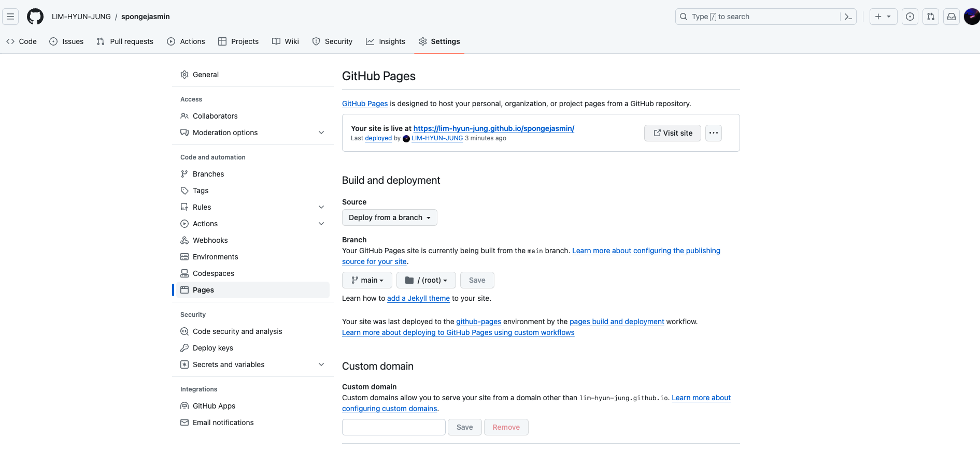Click the branch icon on main selector
The image size is (980, 452).
coord(354,280)
